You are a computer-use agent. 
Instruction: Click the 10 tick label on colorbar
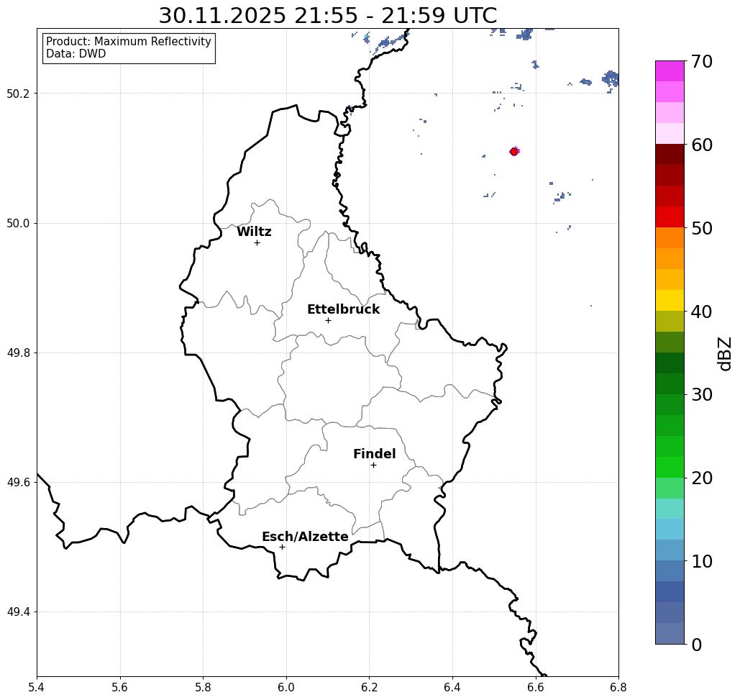[702, 561]
